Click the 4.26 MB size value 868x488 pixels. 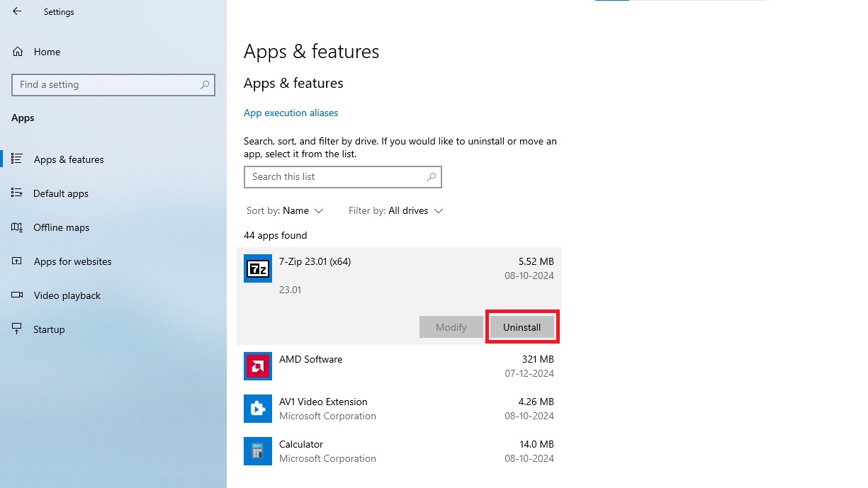(x=536, y=402)
